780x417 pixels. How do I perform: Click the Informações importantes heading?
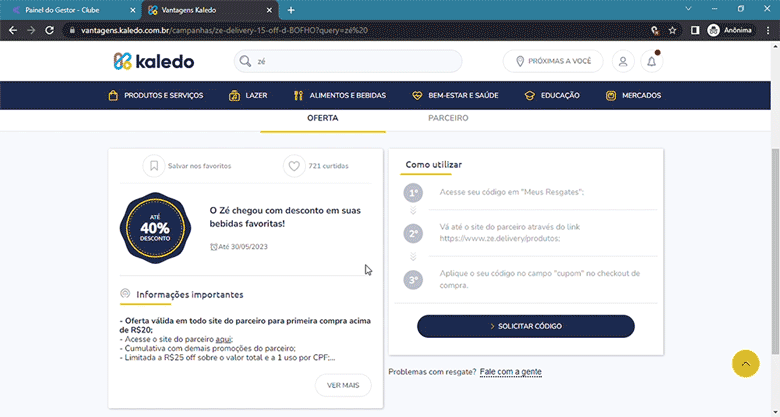[x=190, y=295]
